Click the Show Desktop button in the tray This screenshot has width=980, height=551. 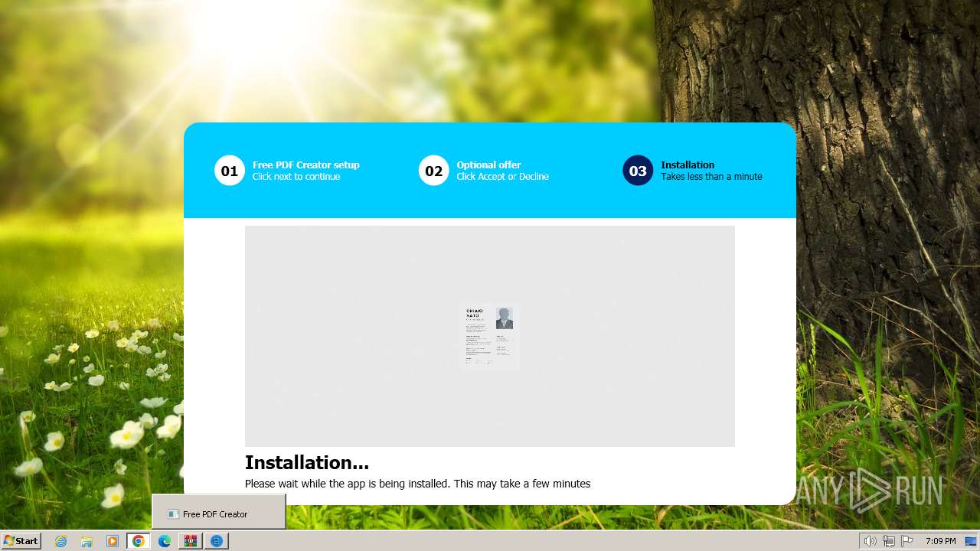click(x=971, y=541)
